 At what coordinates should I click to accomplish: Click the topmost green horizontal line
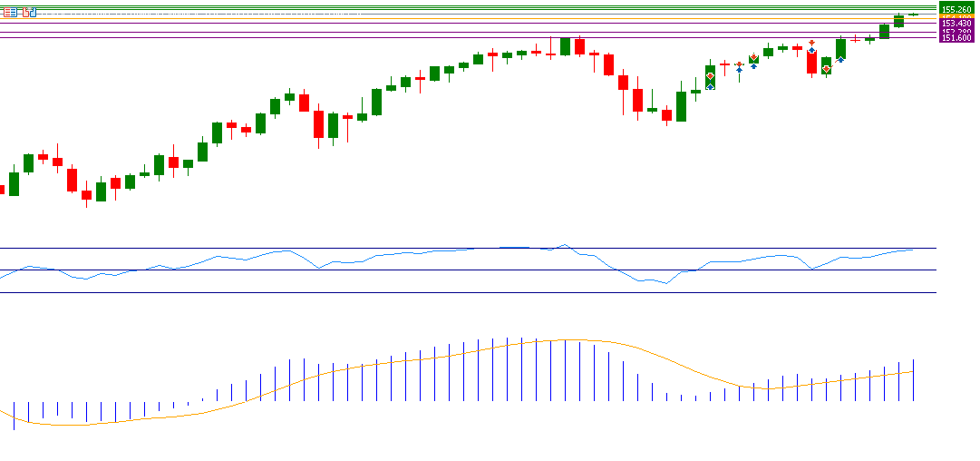click(453, 7)
